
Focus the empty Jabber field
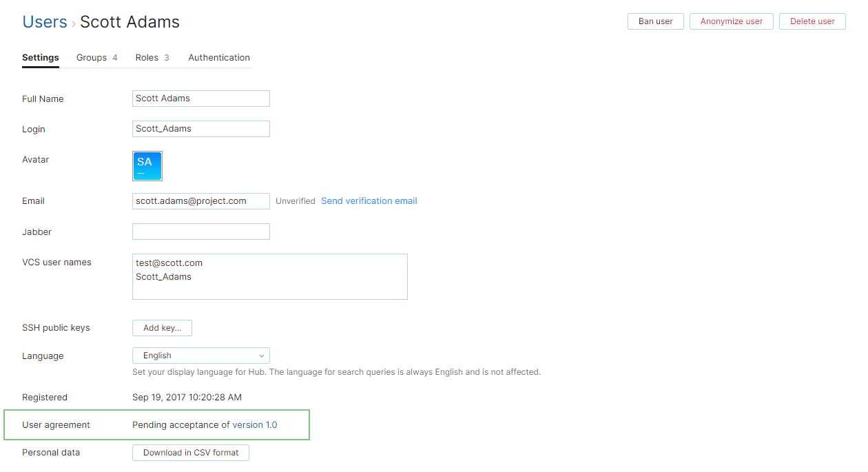click(x=200, y=232)
